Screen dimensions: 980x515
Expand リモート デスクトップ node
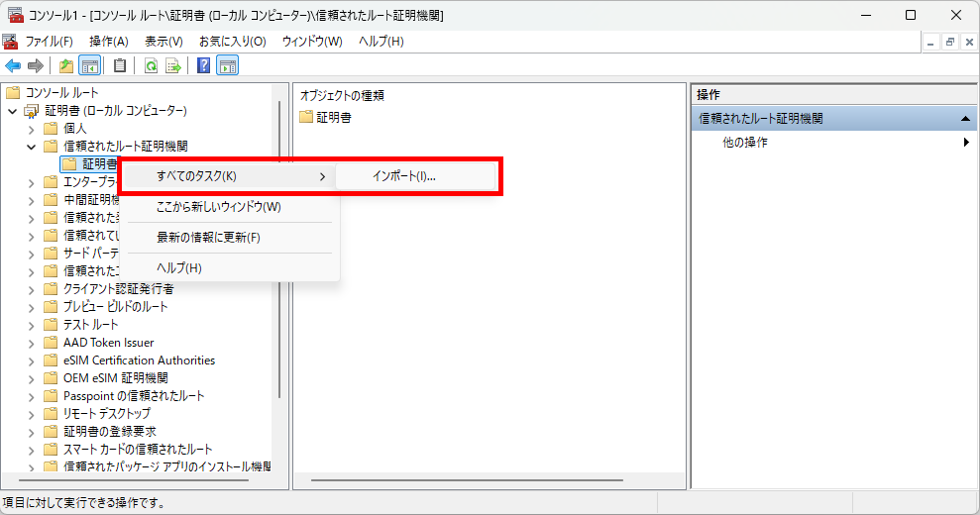[32, 414]
